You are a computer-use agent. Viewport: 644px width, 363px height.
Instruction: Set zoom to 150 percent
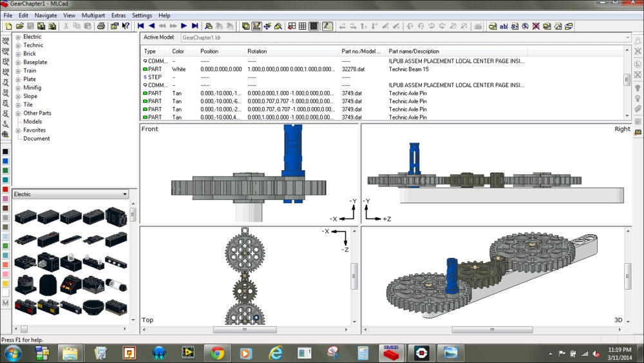pyautogui.click(x=5, y=62)
